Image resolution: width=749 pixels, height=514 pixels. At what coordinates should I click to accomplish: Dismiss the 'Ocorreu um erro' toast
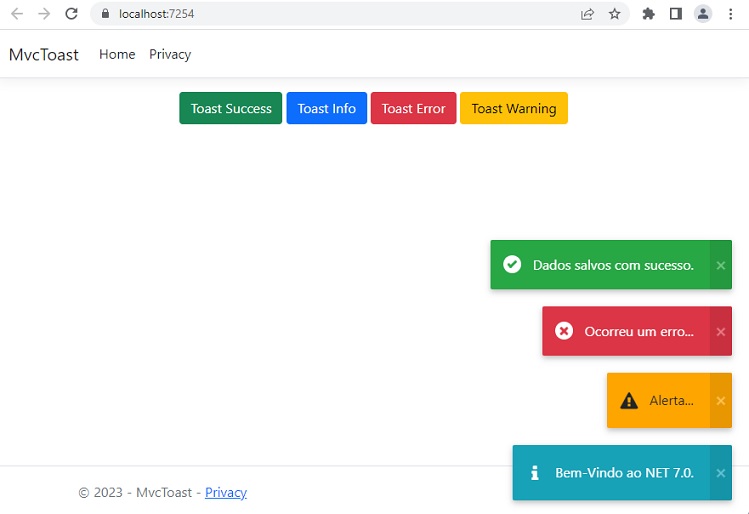tap(721, 332)
